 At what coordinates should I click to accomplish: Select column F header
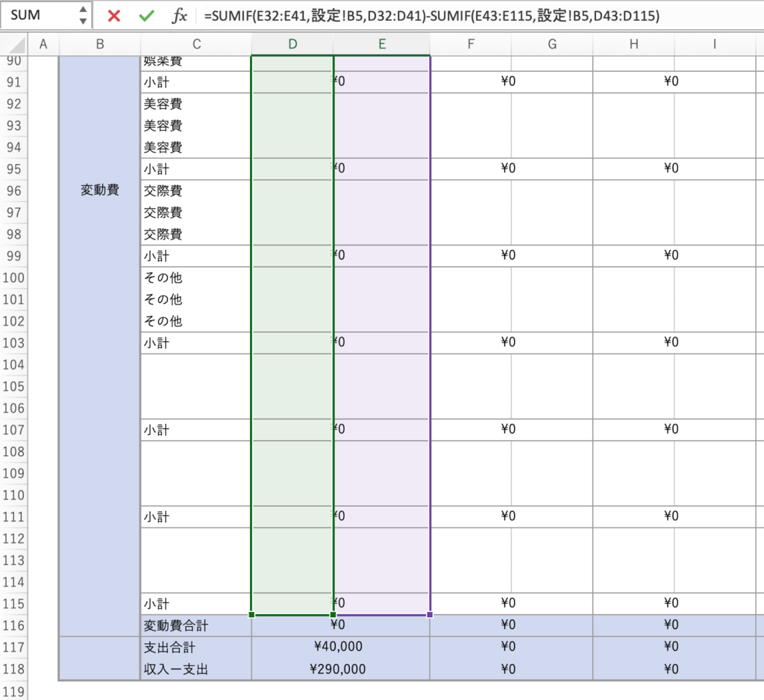tap(471, 45)
